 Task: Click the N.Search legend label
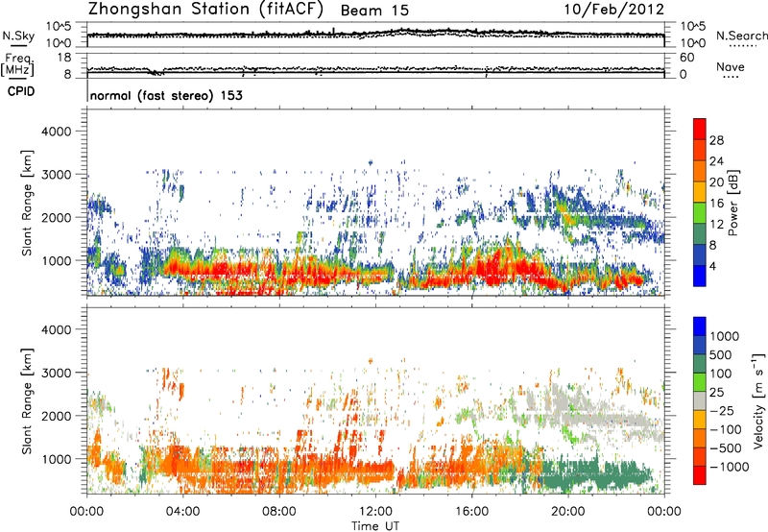click(x=741, y=36)
